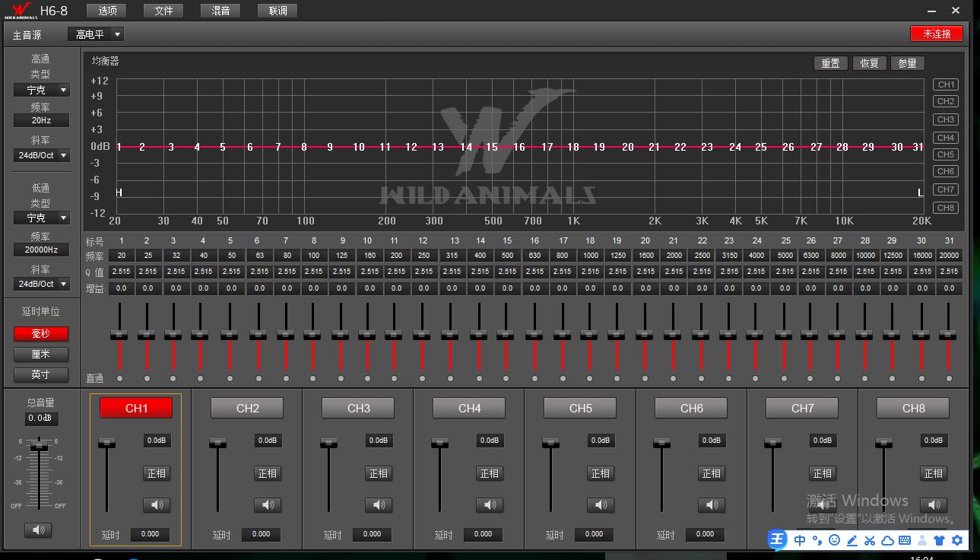Image resolution: width=980 pixels, height=560 pixels.
Task: Click the master volume 0.0dB value field
Action: point(40,418)
